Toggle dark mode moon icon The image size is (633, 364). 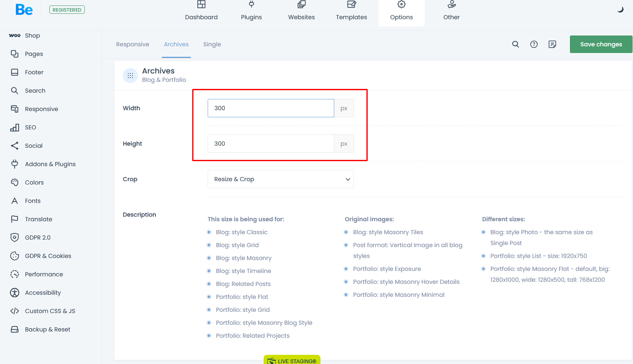click(x=620, y=10)
